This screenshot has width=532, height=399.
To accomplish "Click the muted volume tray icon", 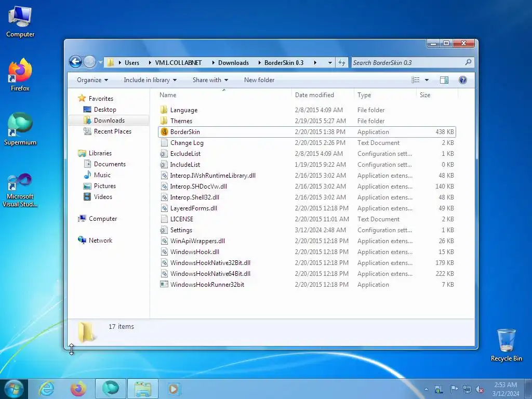I will click(480, 389).
